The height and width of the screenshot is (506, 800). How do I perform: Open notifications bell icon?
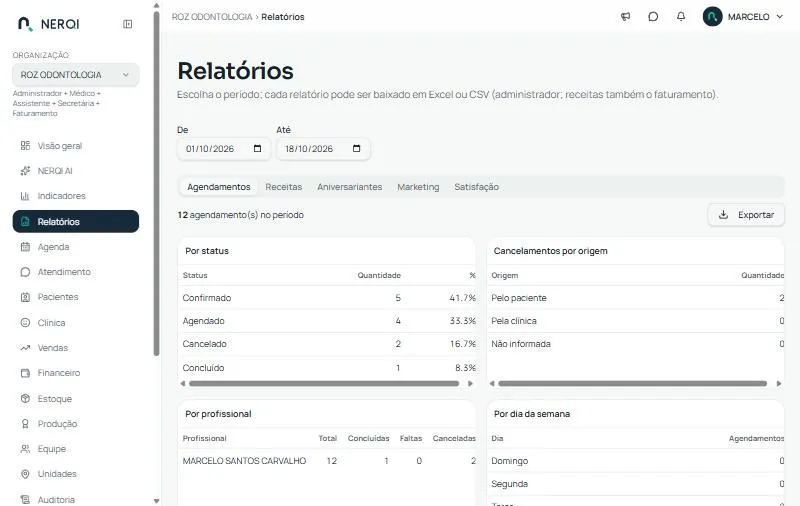[681, 17]
